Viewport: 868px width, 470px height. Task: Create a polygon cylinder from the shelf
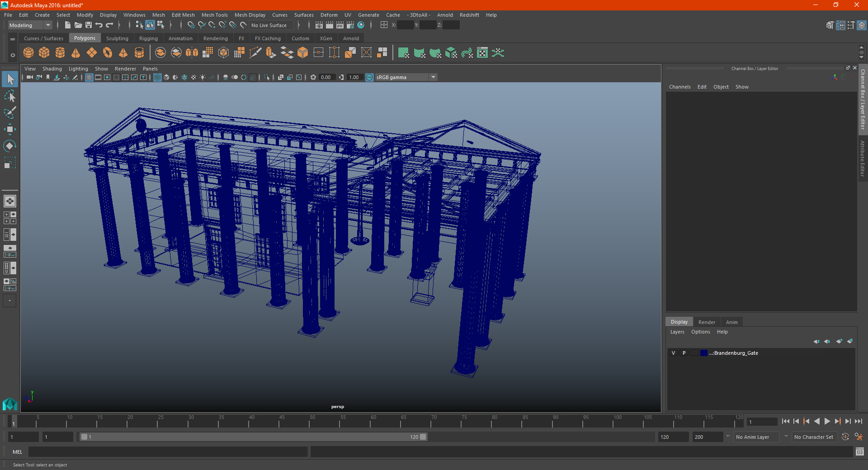(60, 53)
